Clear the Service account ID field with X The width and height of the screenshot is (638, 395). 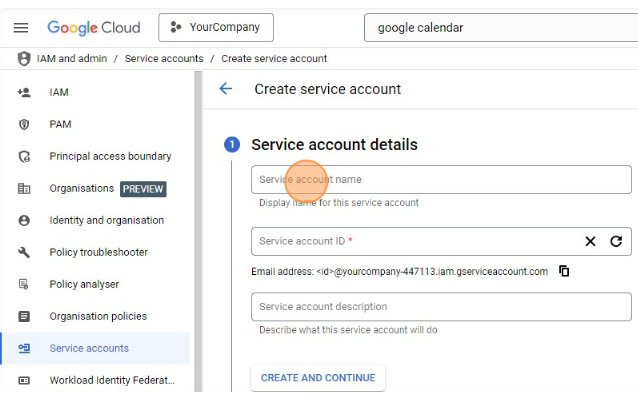point(590,241)
